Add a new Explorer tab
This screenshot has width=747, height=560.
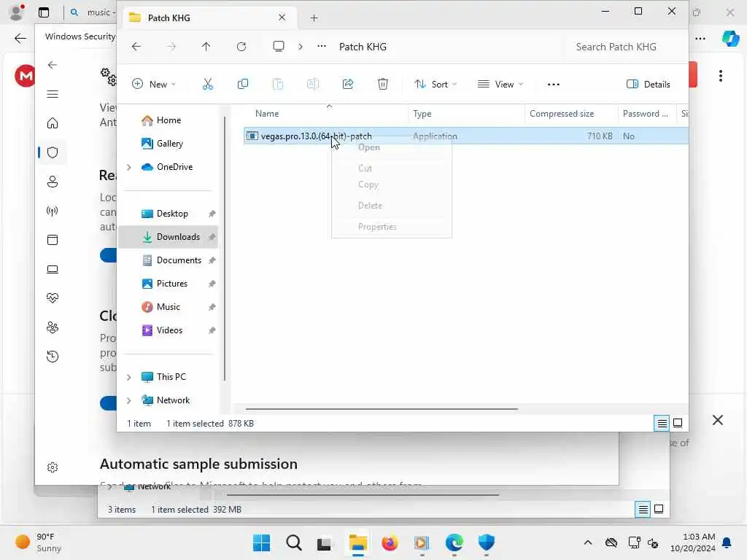click(x=314, y=18)
